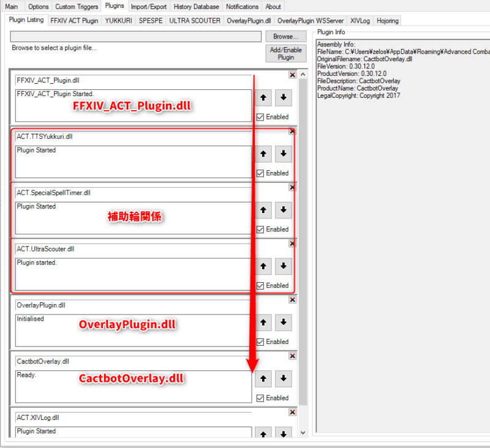Click plugin list scrollbar down arrow
The image size is (490, 448).
pos(303,433)
